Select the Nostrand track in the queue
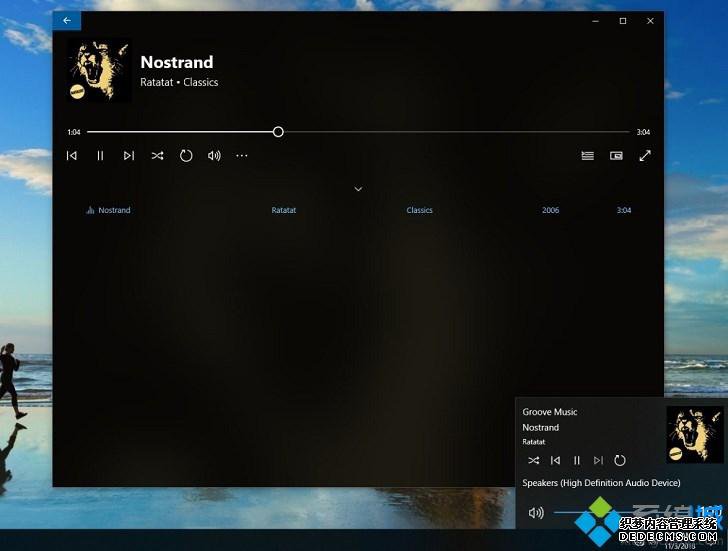 (x=114, y=210)
